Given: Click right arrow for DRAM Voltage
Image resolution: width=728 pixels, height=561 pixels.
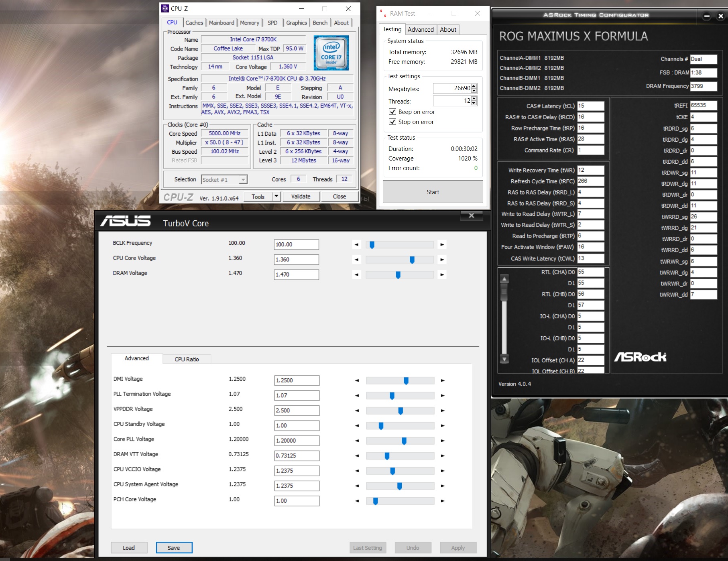Looking at the screenshot, I should tap(442, 274).
